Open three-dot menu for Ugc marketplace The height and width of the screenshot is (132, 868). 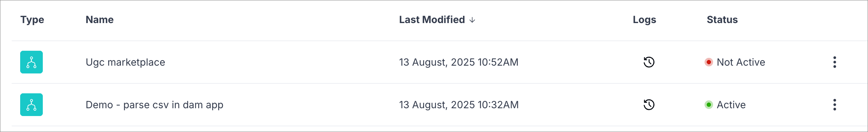coord(834,62)
